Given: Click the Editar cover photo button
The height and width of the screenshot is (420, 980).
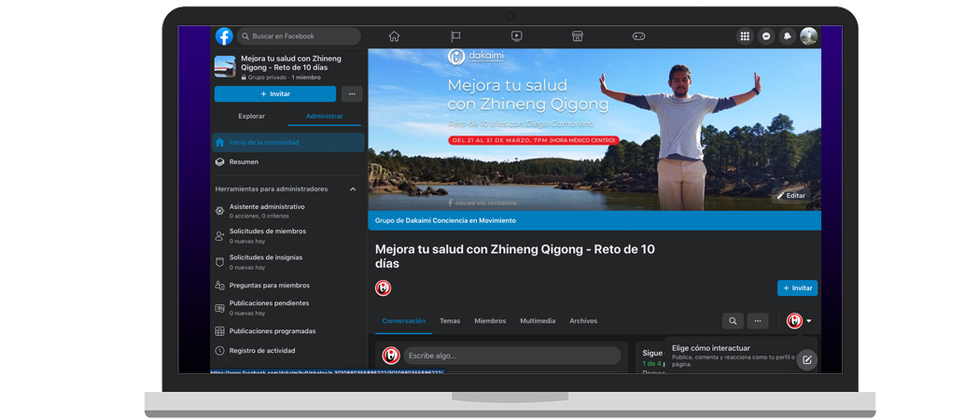Looking at the screenshot, I should pyautogui.click(x=791, y=196).
